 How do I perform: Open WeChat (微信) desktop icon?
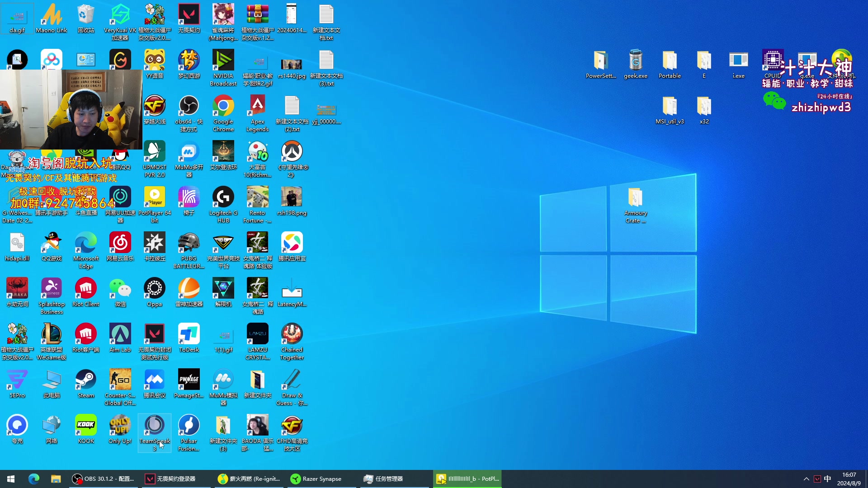coord(120,292)
